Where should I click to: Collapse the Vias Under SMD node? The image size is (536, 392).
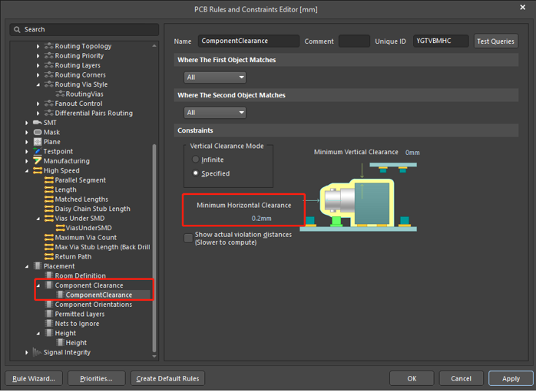pyautogui.click(x=38, y=218)
